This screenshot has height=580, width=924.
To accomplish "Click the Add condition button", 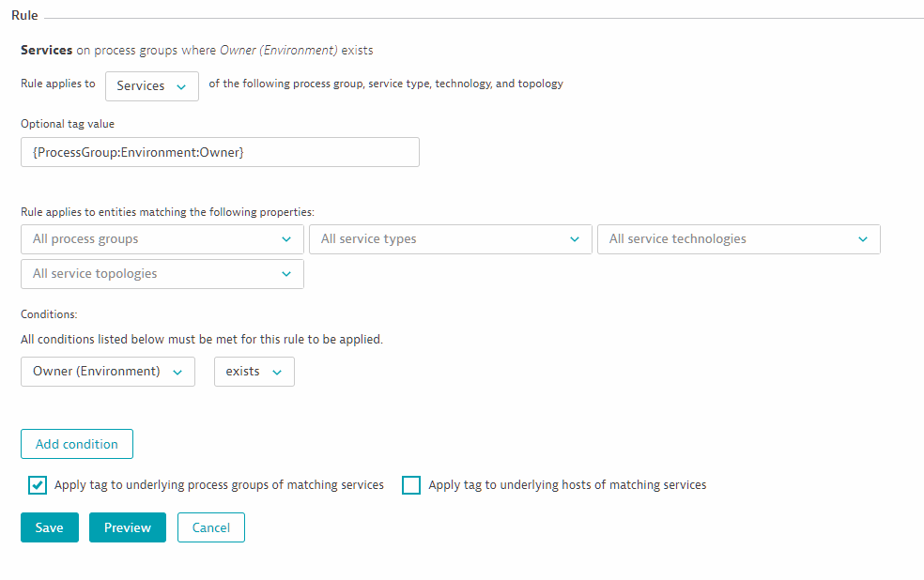I will tap(77, 444).
